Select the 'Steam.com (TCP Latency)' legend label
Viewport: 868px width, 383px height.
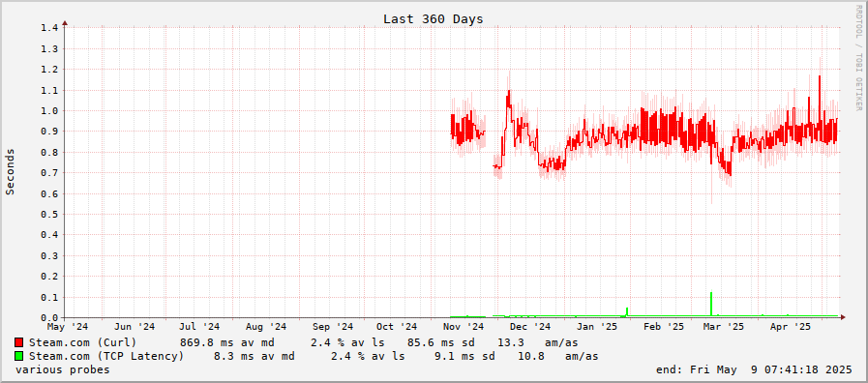click(106, 356)
